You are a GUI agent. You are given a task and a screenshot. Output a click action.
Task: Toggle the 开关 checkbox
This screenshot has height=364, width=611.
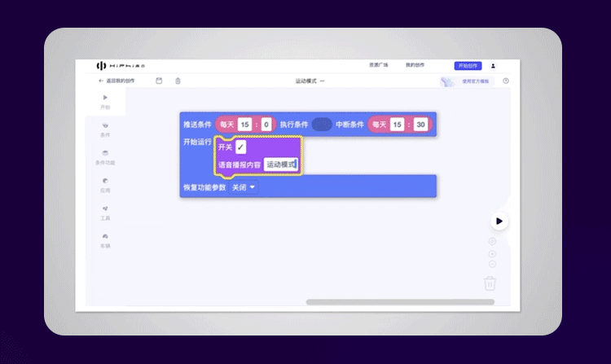pos(240,147)
